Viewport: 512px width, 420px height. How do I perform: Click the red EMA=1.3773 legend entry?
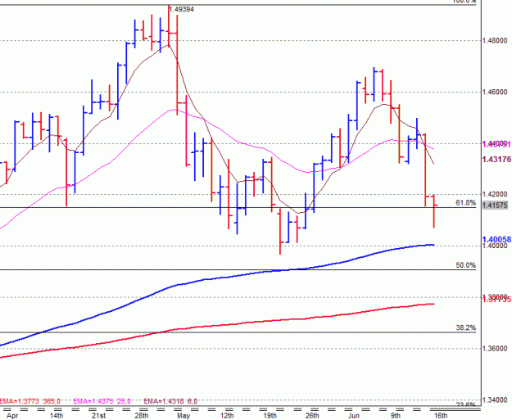click(x=30, y=401)
